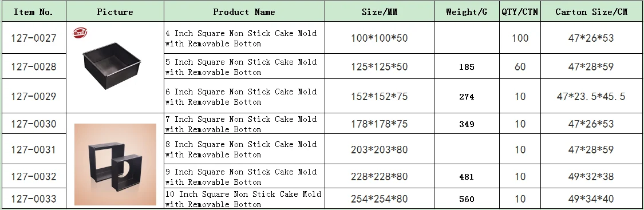Click the QTY/CTN header cell

[x=520, y=11]
